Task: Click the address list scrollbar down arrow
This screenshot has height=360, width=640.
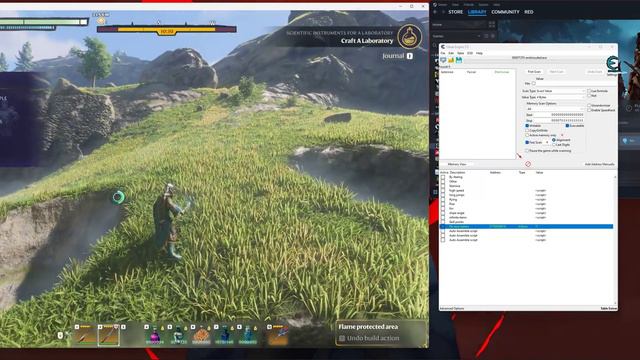Action: [x=615, y=303]
